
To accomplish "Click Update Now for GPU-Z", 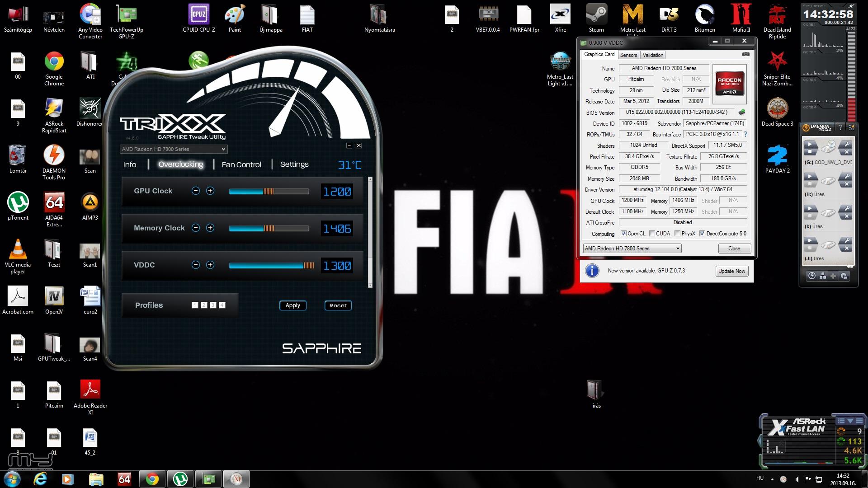I will click(x=731, y=271).
